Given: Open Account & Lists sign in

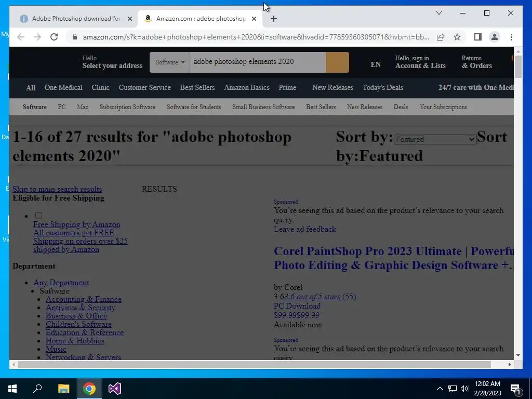Looking at the screenshot, I should coord(420,62).
